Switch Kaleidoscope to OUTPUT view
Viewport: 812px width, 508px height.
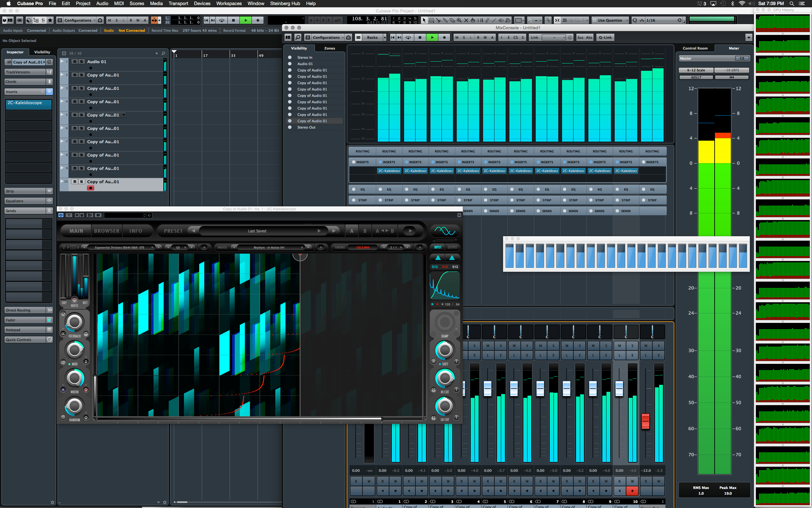click(452, 247)
